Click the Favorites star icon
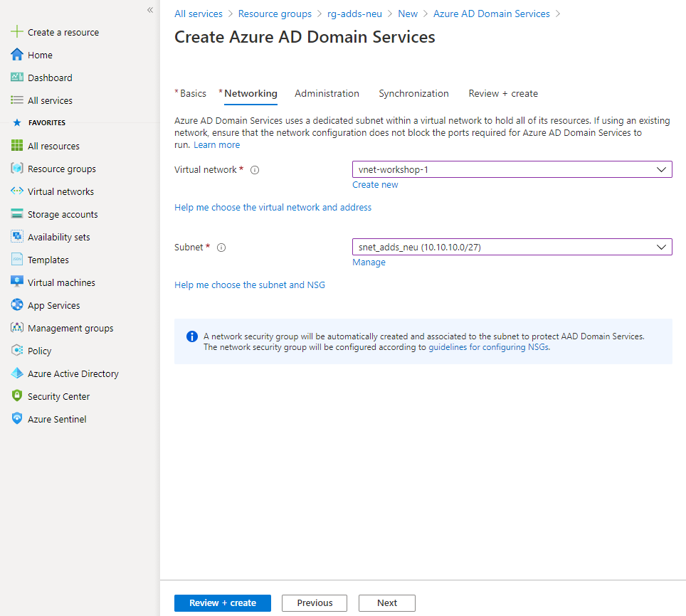686x616 pixels. [17, 122]
